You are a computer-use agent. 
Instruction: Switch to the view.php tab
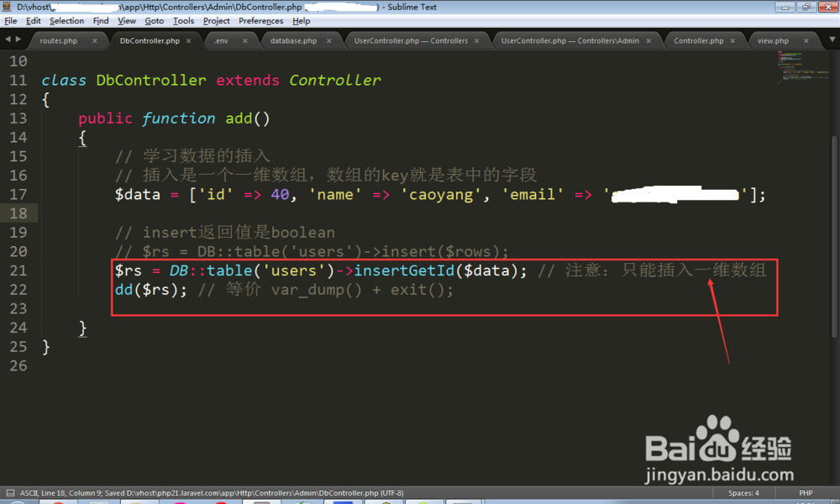click(x=773, y=40)
